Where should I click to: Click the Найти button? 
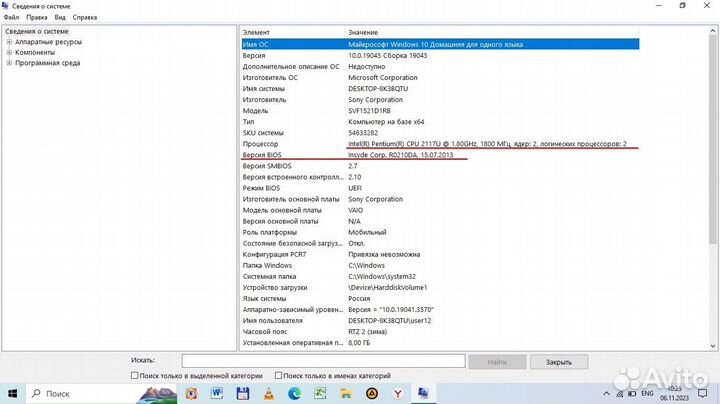pos(497,362)
